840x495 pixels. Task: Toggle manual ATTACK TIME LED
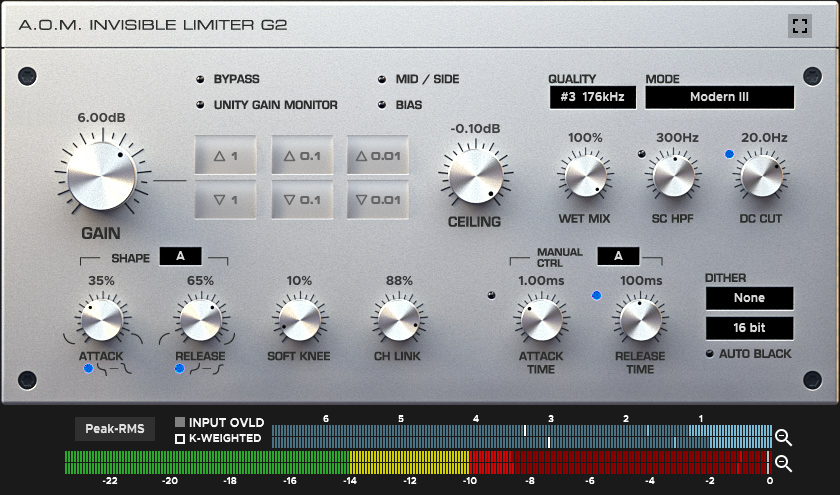click(x=491, y=295)
